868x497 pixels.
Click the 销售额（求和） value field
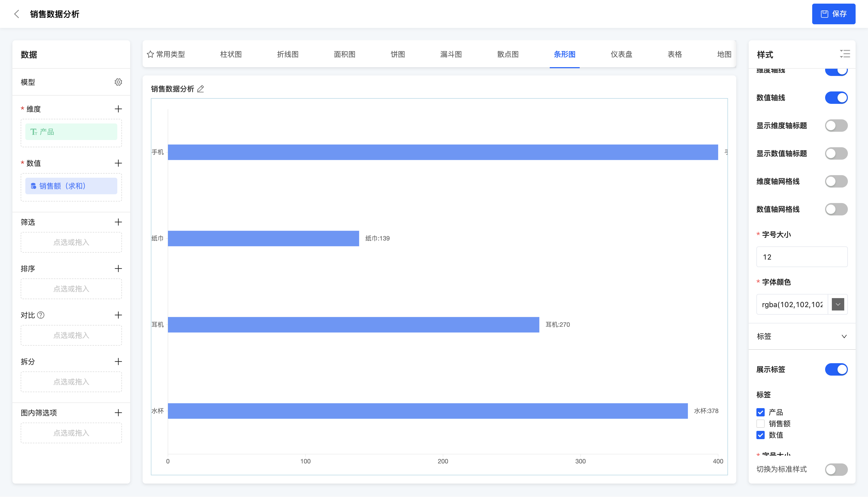[71, 186]
